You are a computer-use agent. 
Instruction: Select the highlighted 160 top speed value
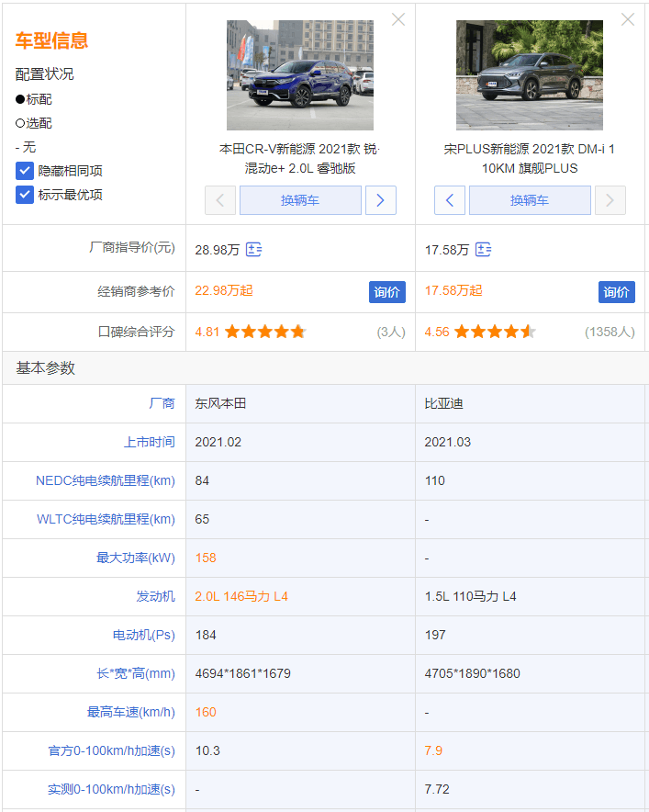click(x=206, y=712)
